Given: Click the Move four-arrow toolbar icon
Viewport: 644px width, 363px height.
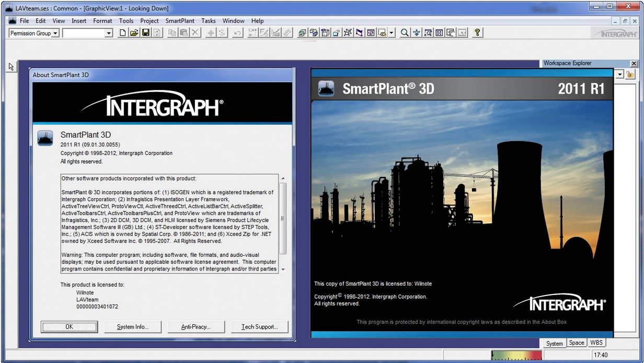Looking at the screenshot, I should [x=211, y=33].
